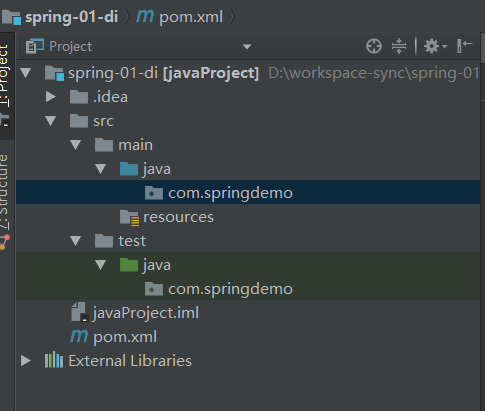Expand External Libraries node
Image resolution: width=485 pixels, height=411 pixels.
(x=26, y=361)
